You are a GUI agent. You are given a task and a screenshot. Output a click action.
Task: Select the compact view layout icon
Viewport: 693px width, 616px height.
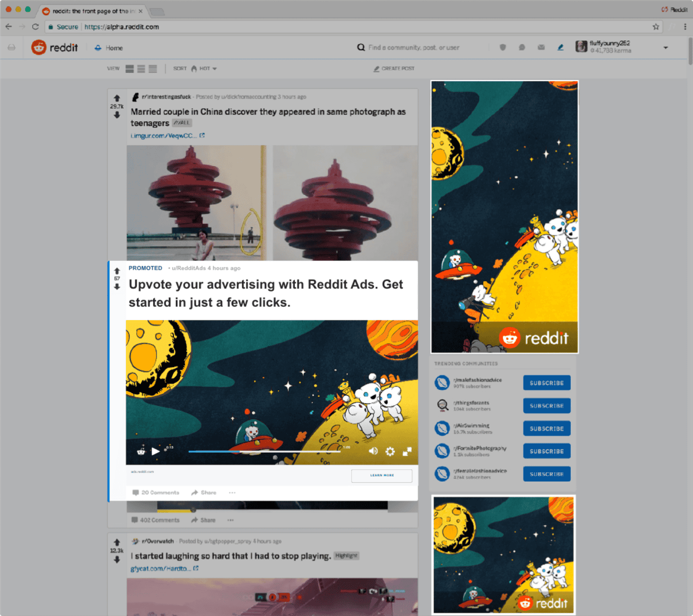153,69
